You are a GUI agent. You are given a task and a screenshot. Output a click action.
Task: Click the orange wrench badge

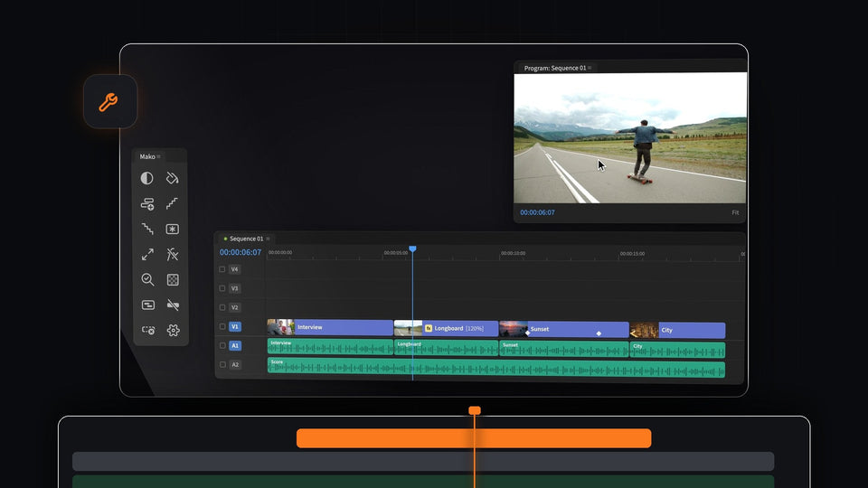110,102
